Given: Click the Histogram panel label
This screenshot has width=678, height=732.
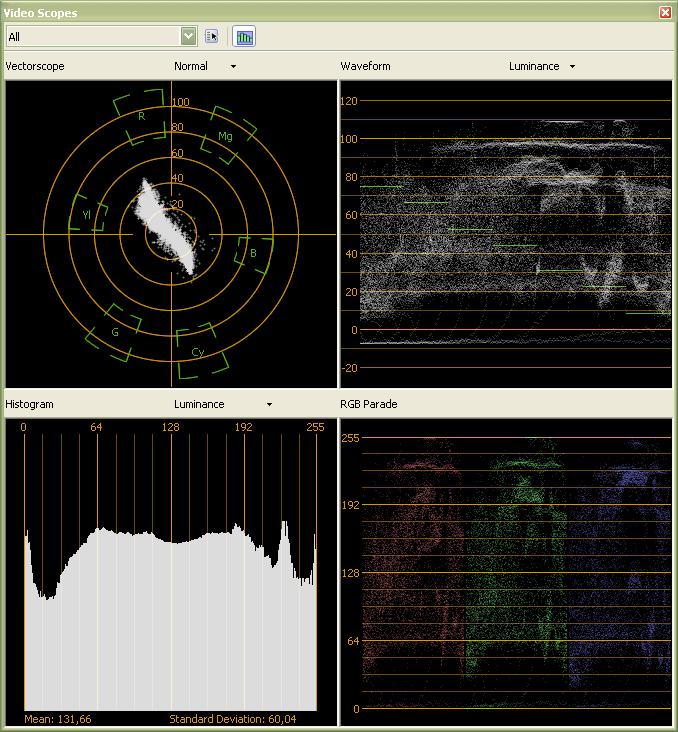Looking at the screenshot, I should (x=29, y=404).
